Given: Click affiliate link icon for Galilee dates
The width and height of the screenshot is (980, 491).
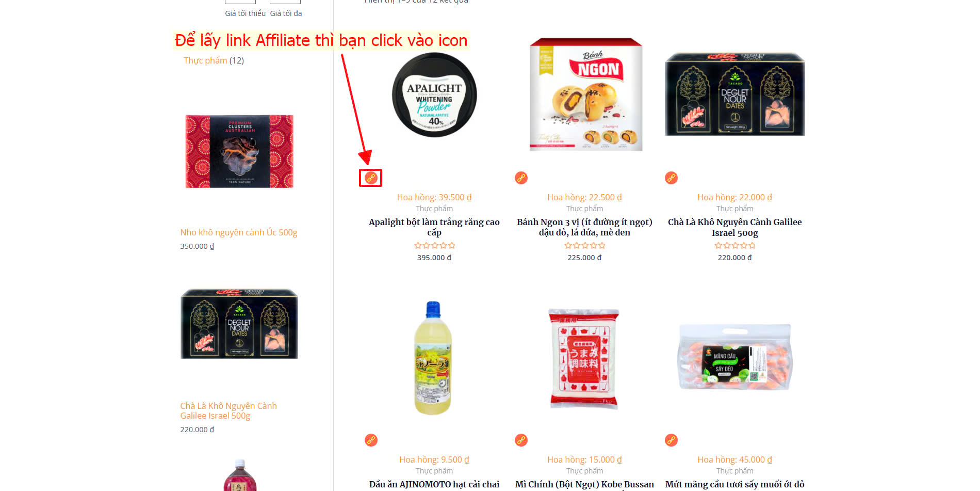Looking at the screenshot, I should pyautogui.click(x=671, y=178).
